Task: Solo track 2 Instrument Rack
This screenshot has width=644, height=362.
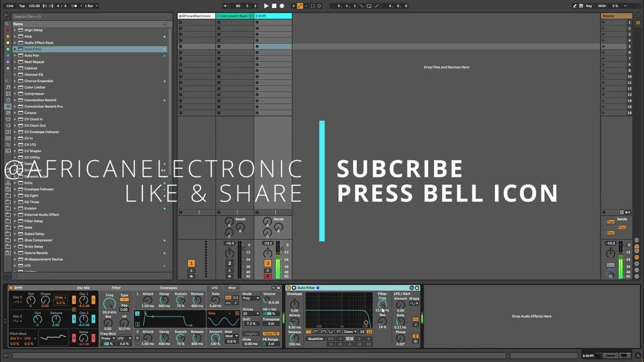Action: pos(229,271)
